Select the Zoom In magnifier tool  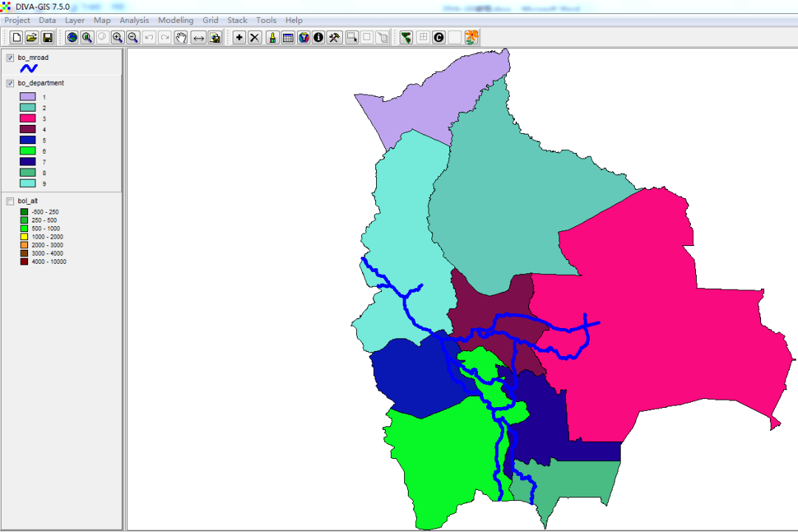tap(117, 38)
